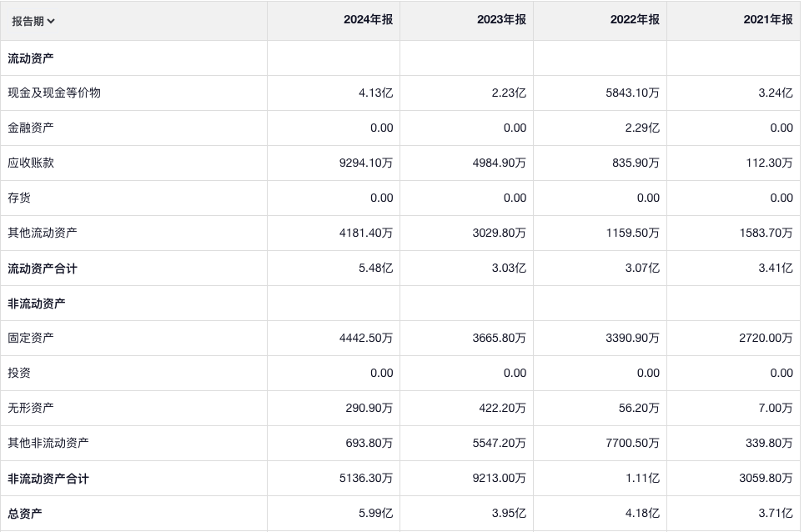Click the 2021 其他流动资产 value 1583.70万
The image size is (804, 532).
point(766,233)
